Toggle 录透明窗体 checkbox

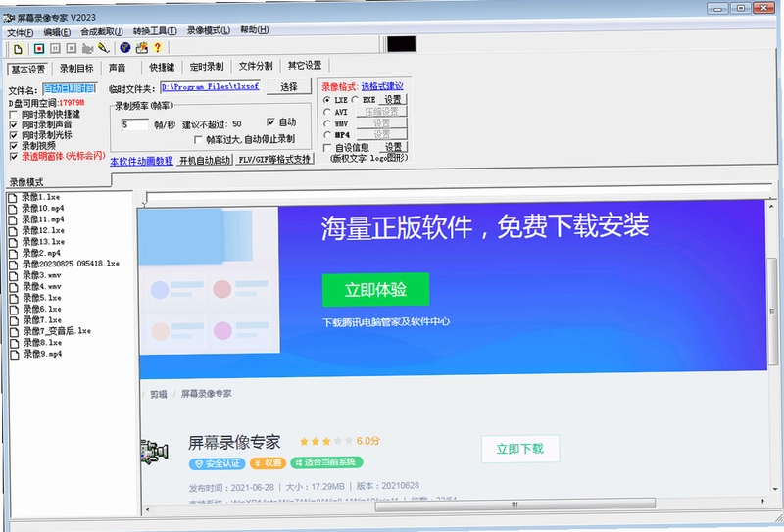14,157
